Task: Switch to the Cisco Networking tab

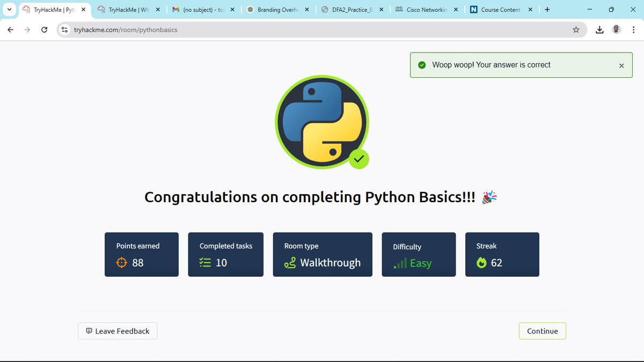Action: coord(427,10)
